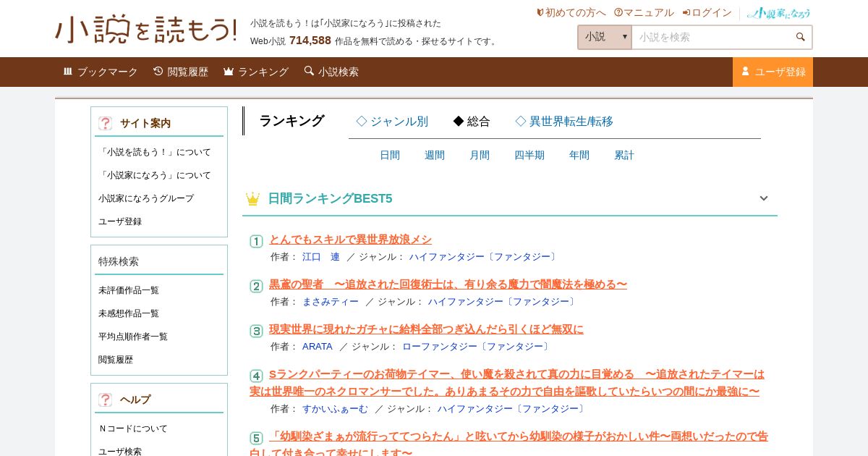Open ランキング in the navigation bar
The height and width of the screenshot is (456, 868).
coord(256,72)
